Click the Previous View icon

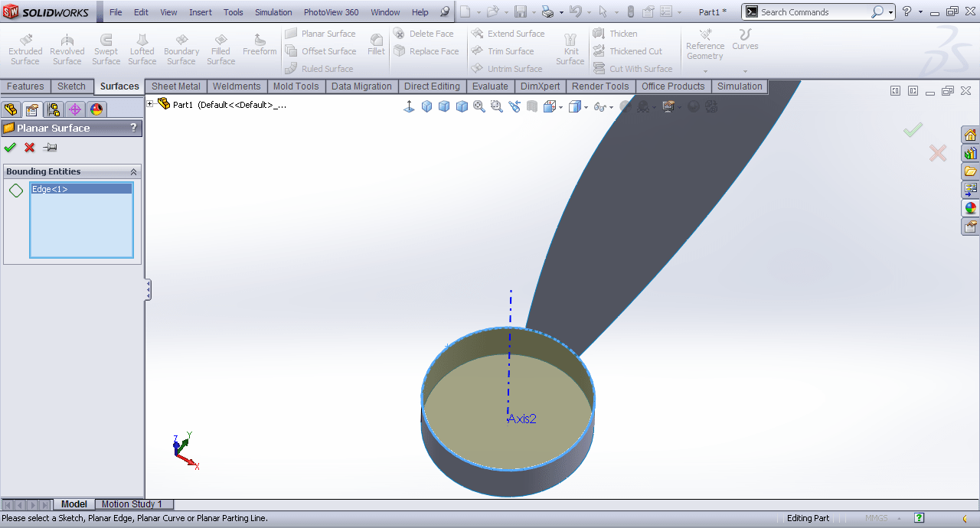(x=514, y=106)
